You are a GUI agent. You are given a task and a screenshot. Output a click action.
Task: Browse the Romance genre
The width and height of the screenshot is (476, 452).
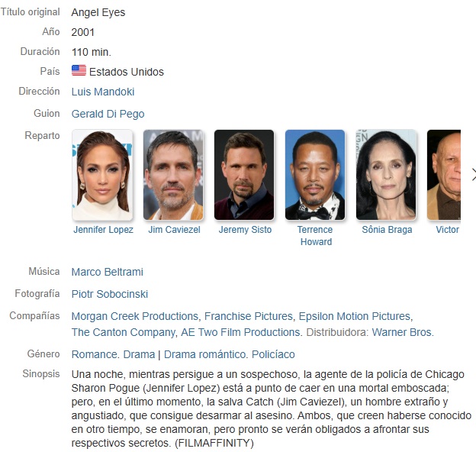(x=95, y=354)
